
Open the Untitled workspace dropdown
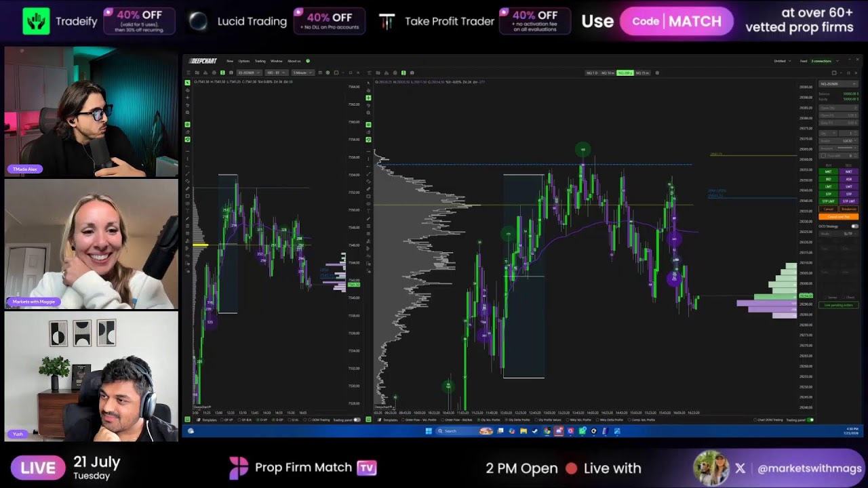pyautogui.click(x=783, y=61)
